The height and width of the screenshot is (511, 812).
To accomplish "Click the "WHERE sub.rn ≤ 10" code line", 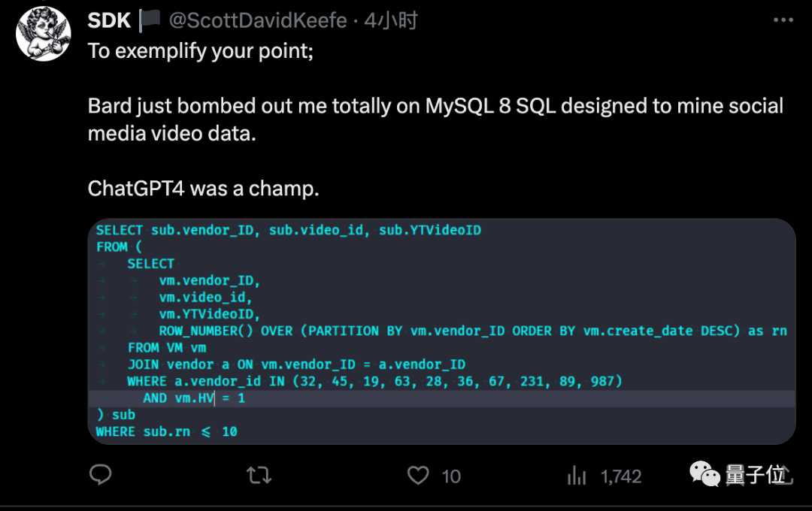I will (167, 431).
